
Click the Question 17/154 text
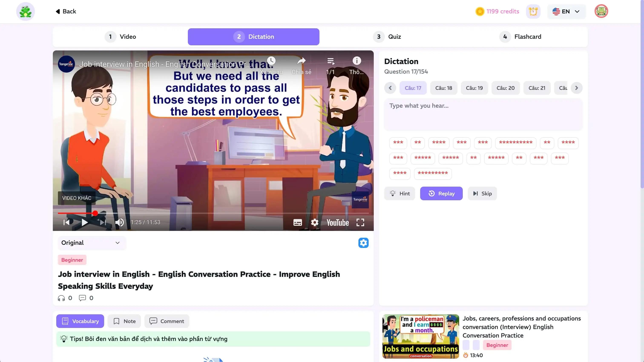[x=406, y=72]
